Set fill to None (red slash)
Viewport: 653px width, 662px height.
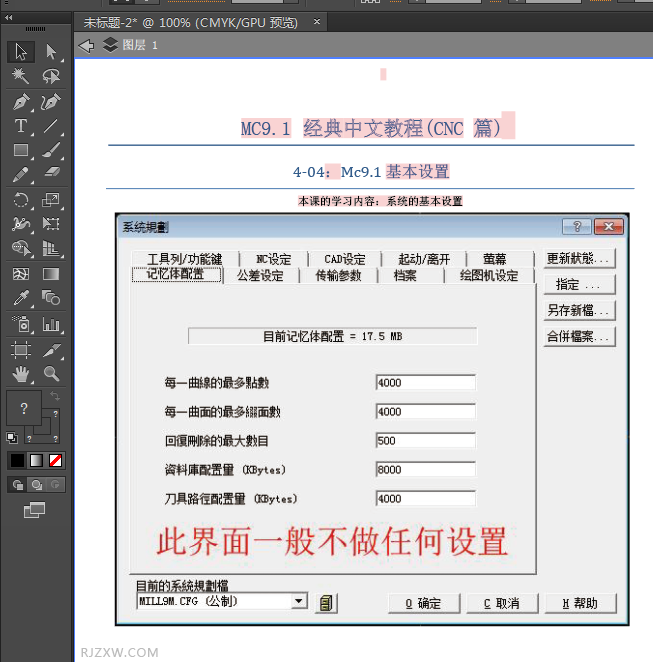55,461
